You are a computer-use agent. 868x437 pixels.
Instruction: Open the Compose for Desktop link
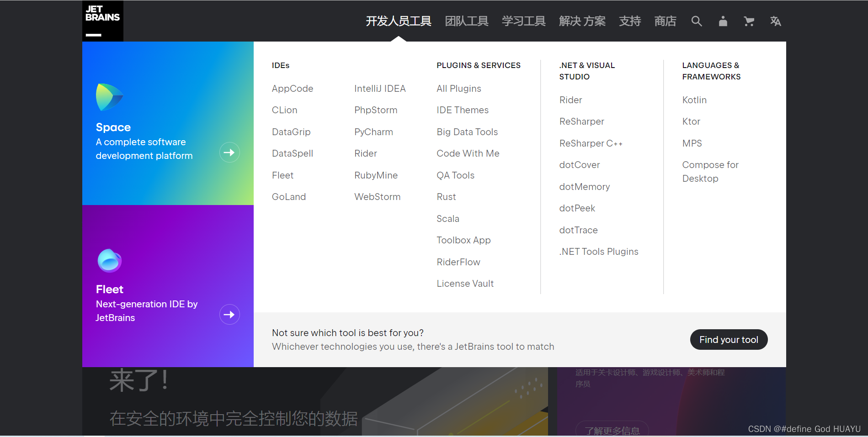pos(710,172)
